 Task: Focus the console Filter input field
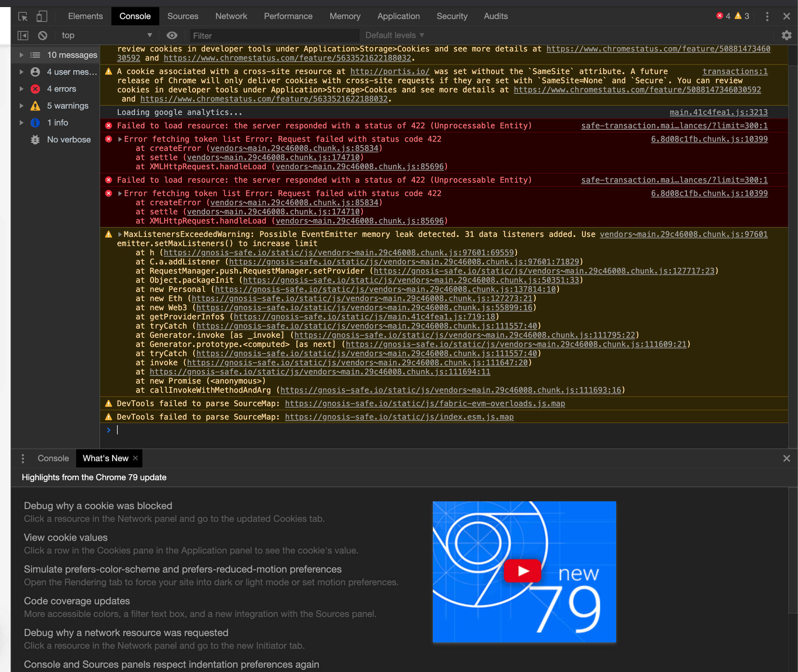(x=275, y=36)
